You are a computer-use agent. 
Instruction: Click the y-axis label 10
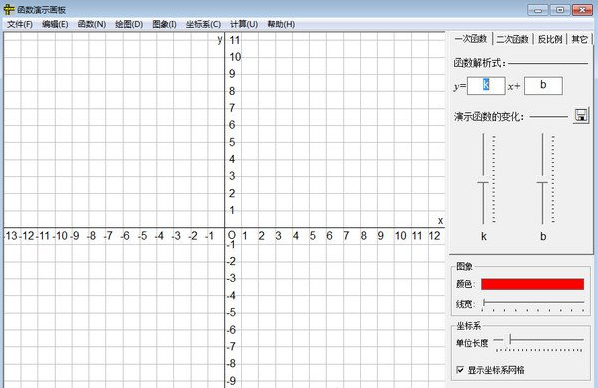pos(235,57)
